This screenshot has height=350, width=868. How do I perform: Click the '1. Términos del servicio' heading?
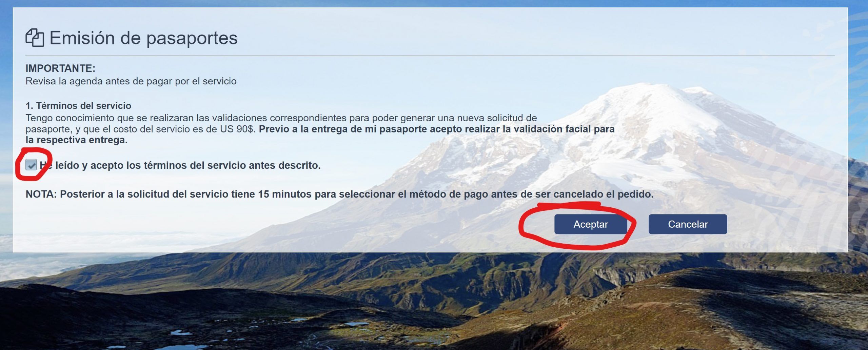tap(78, 106)
